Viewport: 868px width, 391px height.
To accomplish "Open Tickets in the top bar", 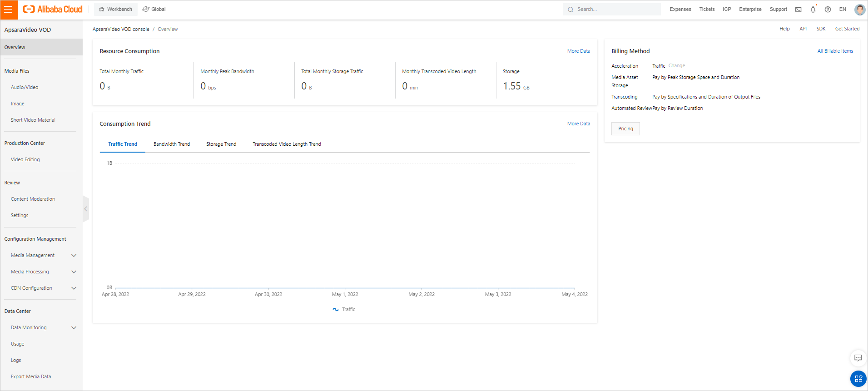I will point(707,9).
